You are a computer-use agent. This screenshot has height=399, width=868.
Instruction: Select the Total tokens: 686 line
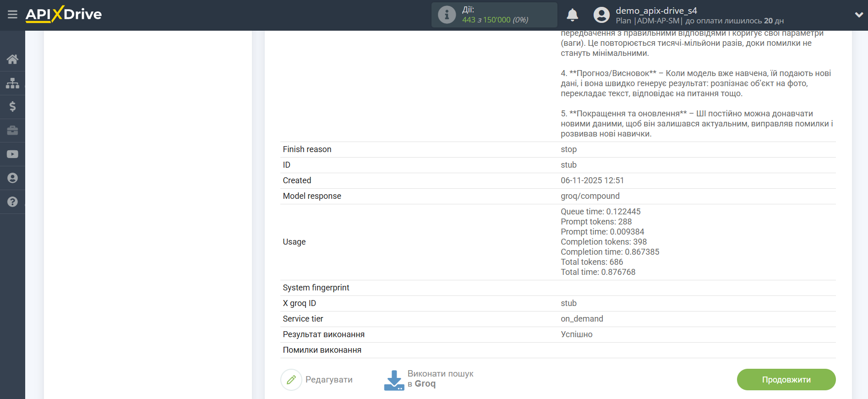coord(592,262)
